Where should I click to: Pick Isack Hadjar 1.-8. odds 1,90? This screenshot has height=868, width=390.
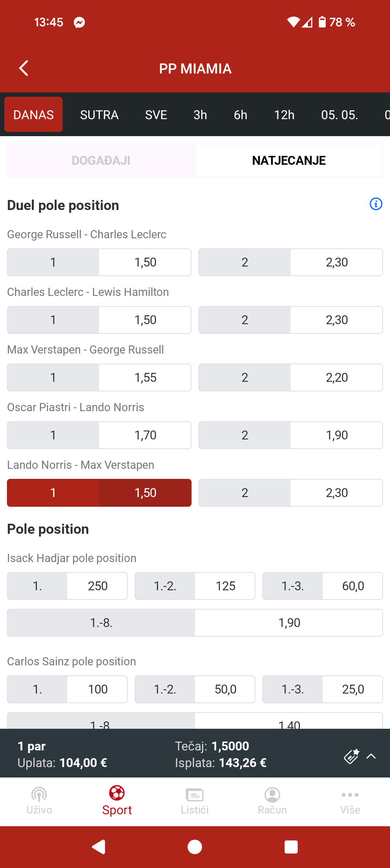tap(195, 623)
